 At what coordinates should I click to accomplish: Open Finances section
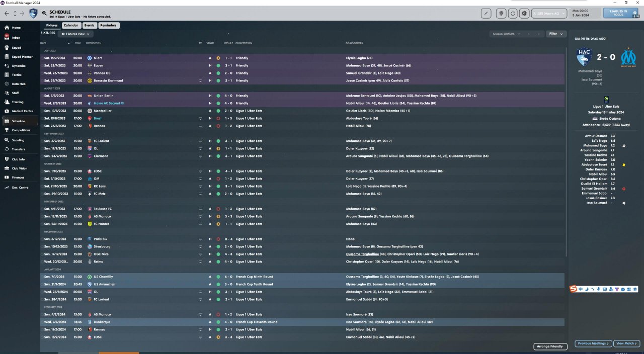[x=20, y=178]
